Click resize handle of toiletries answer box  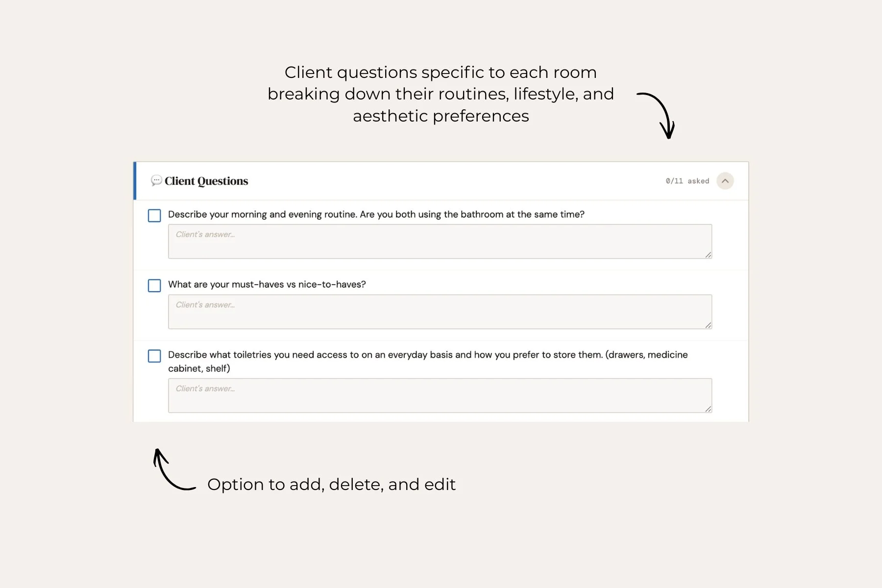(708, 409)
